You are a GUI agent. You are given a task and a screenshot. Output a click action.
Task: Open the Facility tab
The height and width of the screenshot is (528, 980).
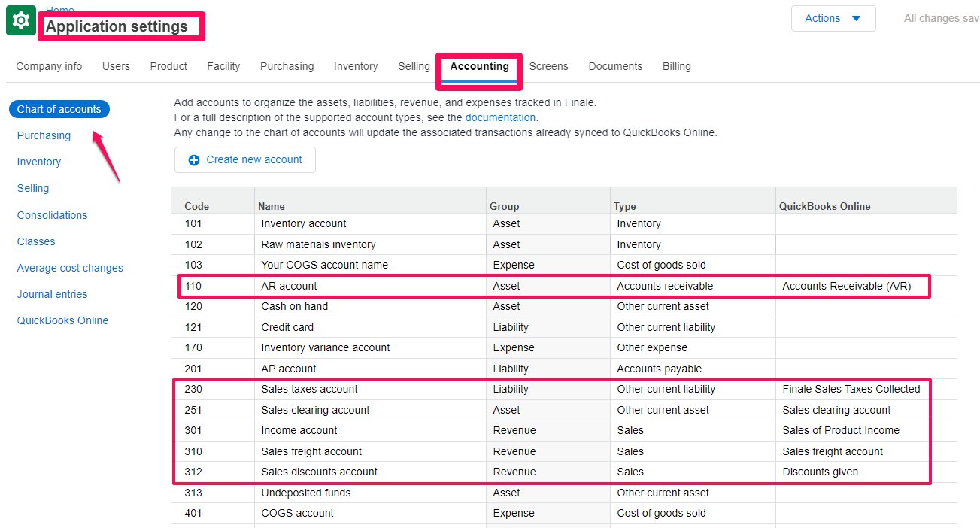223,66
